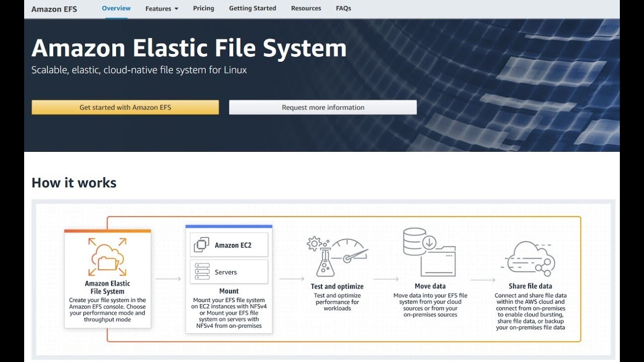Click the Amazon Elastic File System banner title

pyautogui.click(x=189, y=48)
